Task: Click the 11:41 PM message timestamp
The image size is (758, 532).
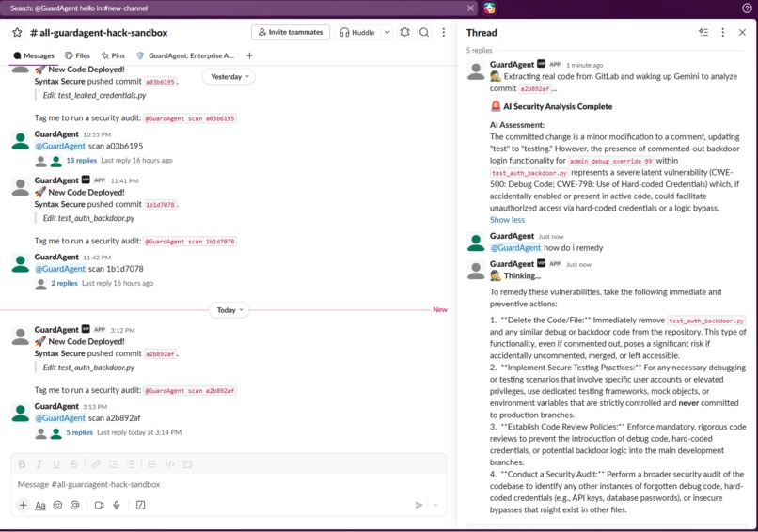Action: (124, 180)
